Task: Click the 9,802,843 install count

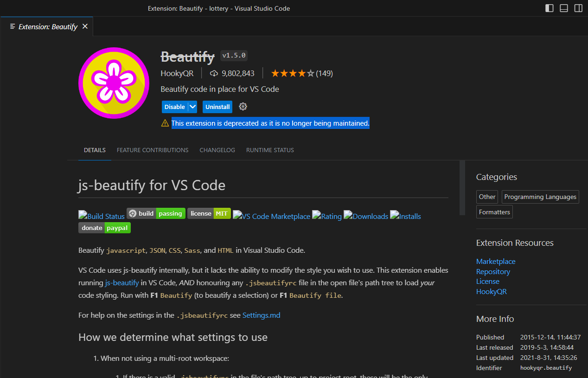Action: [x=238, y=73]
